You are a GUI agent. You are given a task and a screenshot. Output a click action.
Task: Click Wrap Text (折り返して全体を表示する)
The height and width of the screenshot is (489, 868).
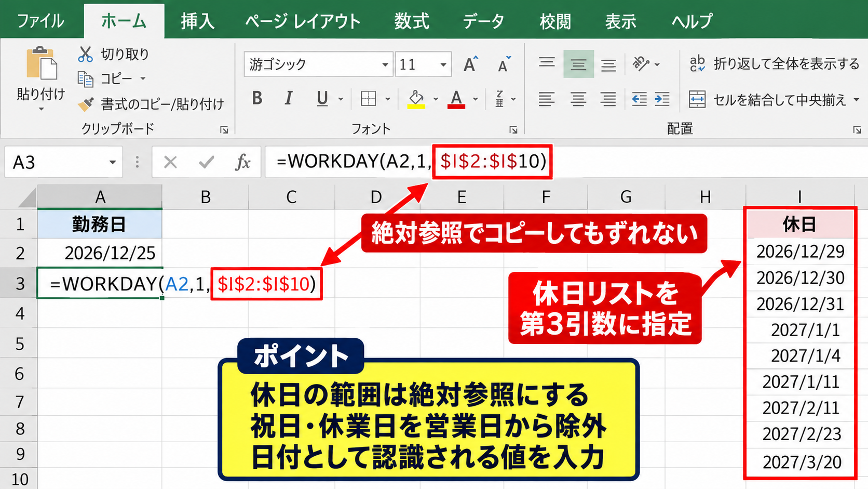pyautogui.click(x=774, y=64)
